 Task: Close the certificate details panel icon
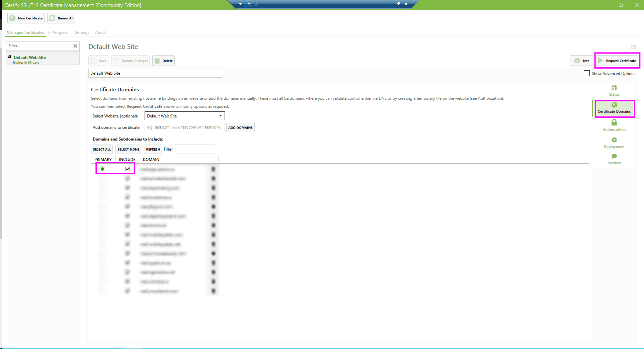(x=633, y=47)
